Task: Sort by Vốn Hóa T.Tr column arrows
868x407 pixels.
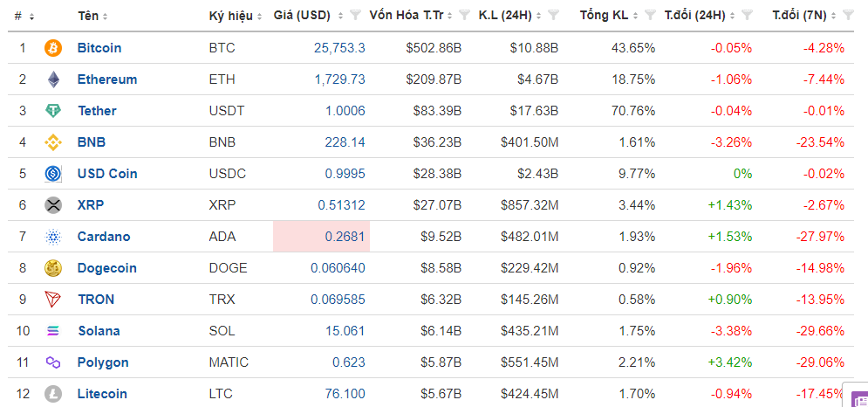Action: click(451, 17)
